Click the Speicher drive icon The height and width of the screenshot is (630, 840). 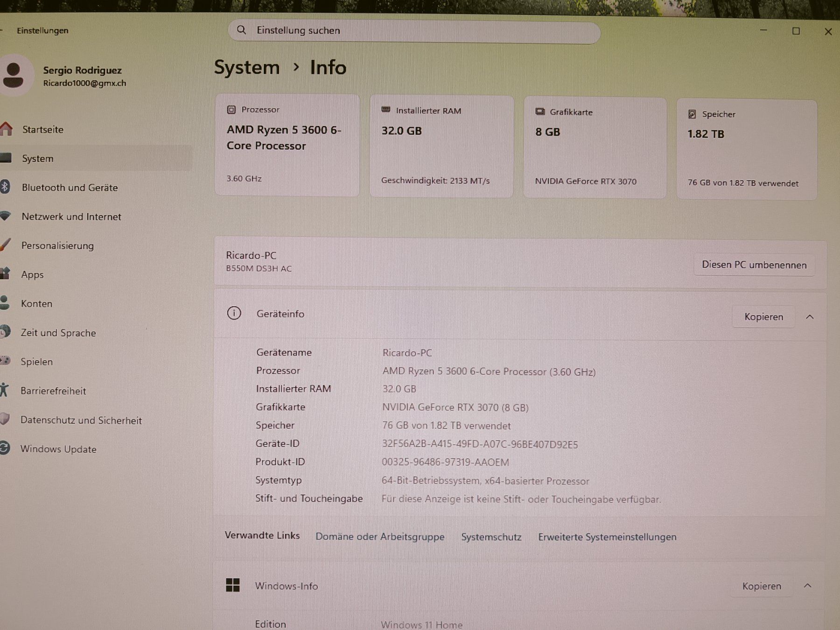point(692,114)
